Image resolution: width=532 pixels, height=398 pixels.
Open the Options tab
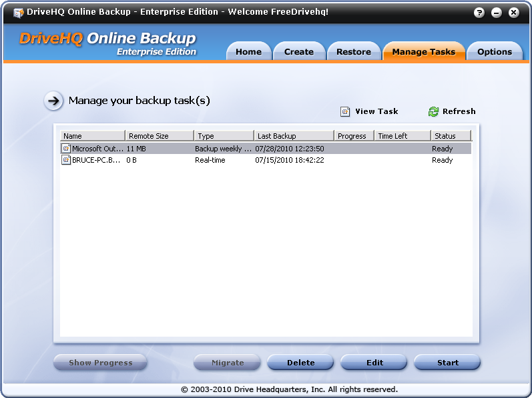click(x=494, y=52)
